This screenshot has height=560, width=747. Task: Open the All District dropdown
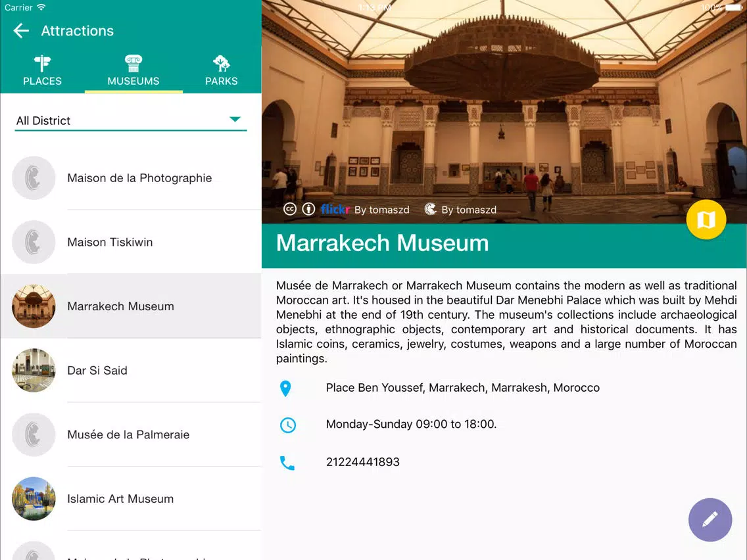[131, 120]
